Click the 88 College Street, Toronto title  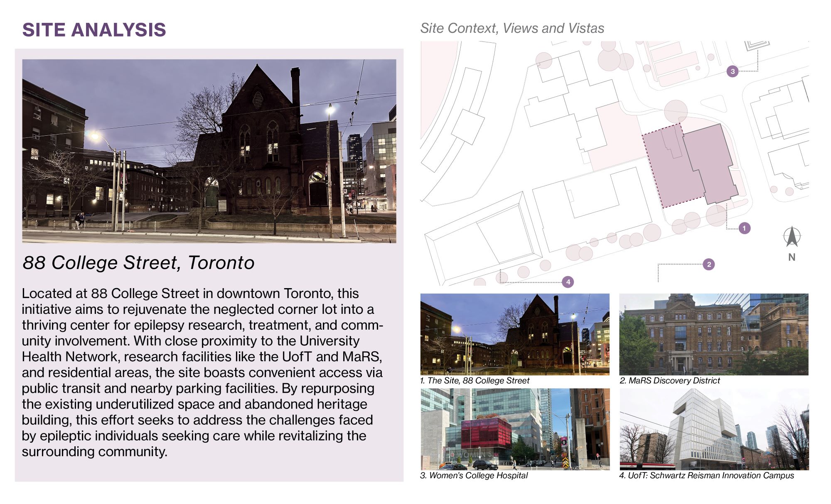138,263
